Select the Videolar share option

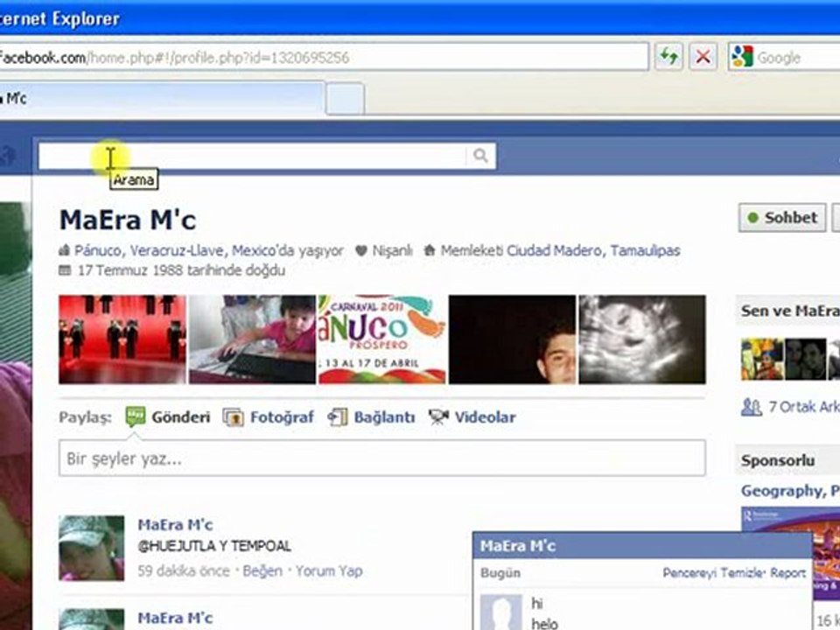[472, 416]
